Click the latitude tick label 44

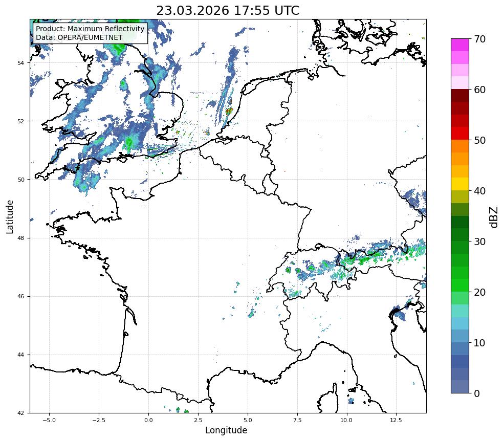coord(20,355)
